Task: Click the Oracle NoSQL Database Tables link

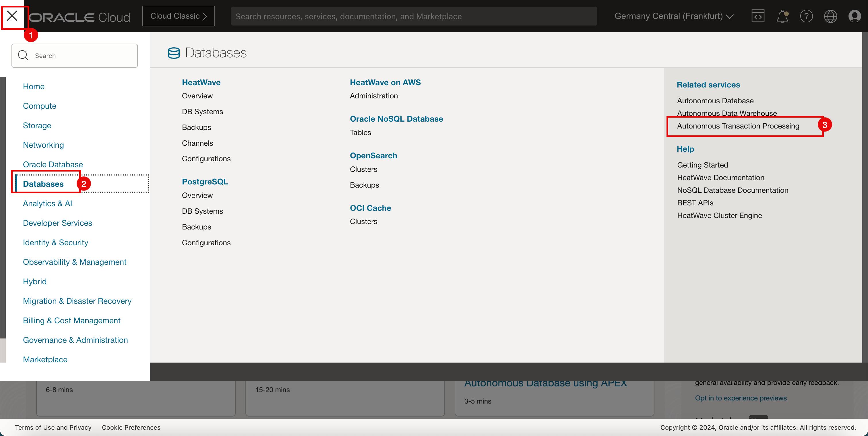Action: [360, 132]
